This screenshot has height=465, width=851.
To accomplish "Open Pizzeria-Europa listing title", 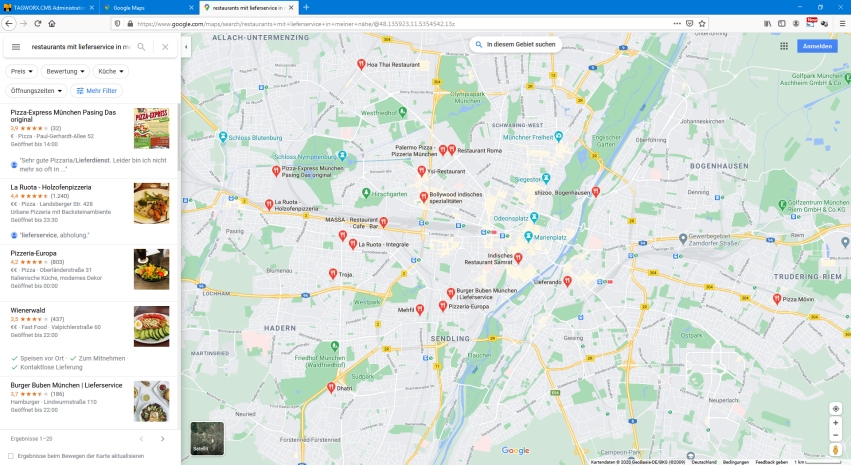I will point(34,253).
